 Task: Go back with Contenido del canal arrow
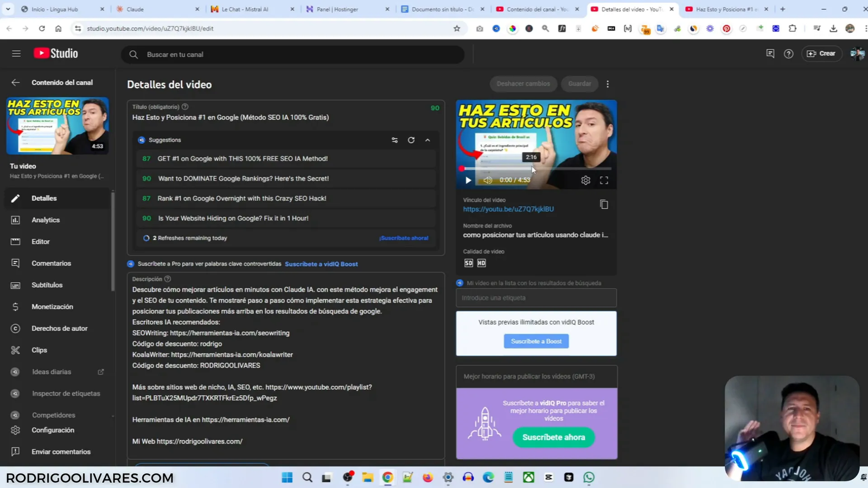pos(15,82)
